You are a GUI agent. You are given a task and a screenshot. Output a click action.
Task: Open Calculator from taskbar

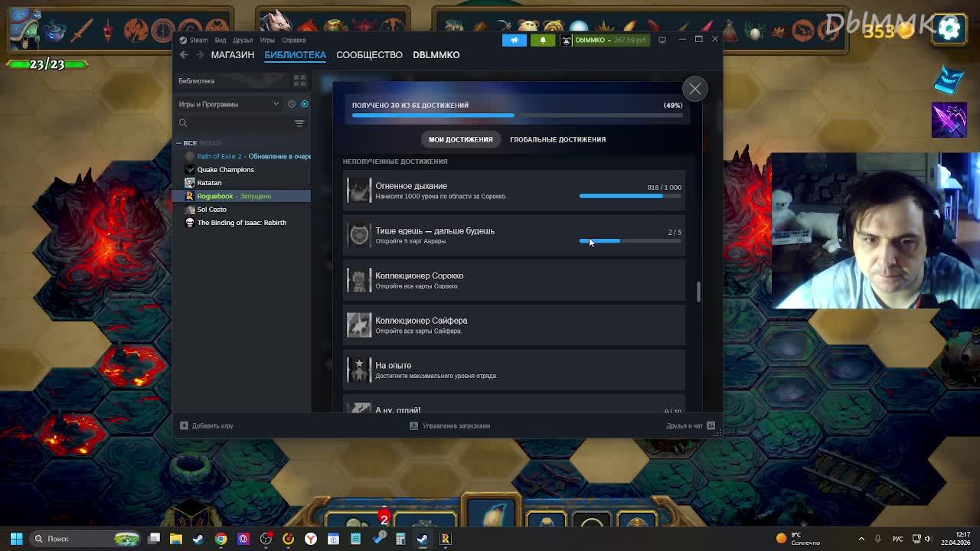pyautogui.click(x=400, y=539)
